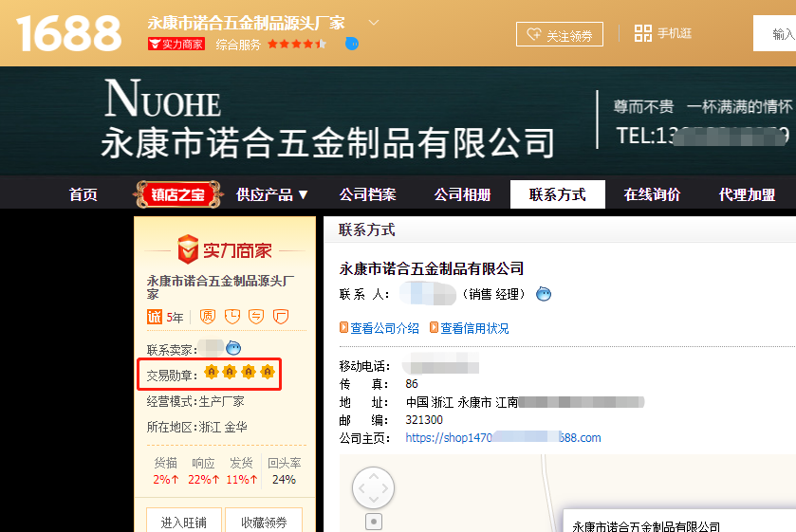Click the 1688 logo
Image resolution: width=796 pixels, height=532 pixels.
[68, 33]
